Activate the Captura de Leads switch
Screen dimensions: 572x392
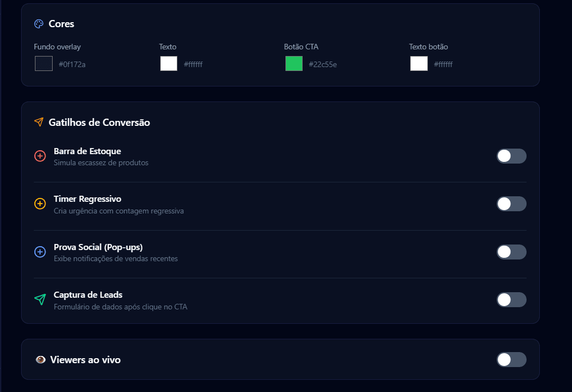pyautogui.click(x=511, y=300)
